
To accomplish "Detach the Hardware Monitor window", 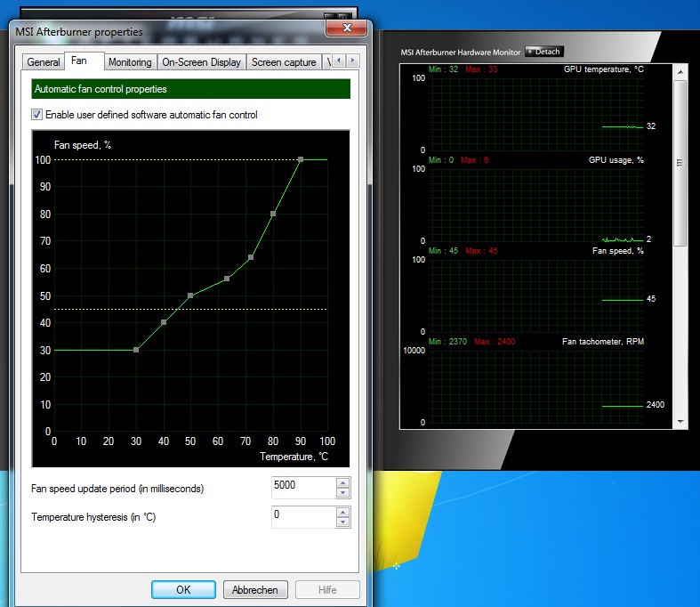I will pyautogui.click(x=544, y=52).
